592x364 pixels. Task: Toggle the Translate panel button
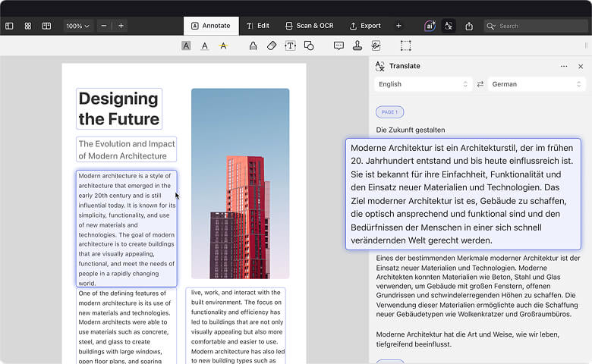pyautogui.click(x=449, y=26)
